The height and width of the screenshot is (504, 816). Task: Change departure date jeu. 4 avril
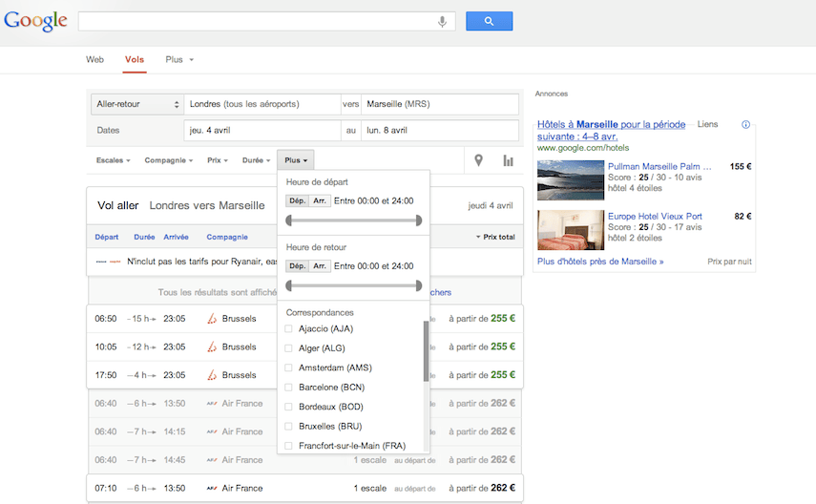point(262,130)
